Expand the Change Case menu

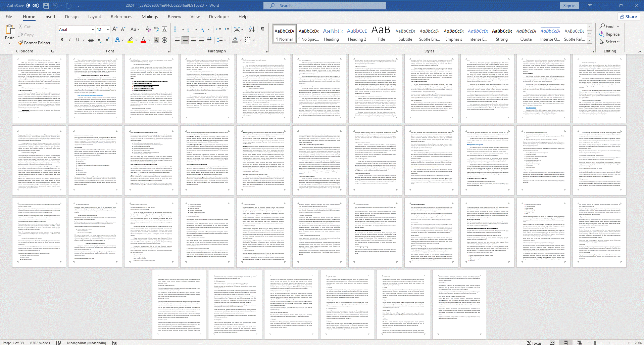(135, 29)
